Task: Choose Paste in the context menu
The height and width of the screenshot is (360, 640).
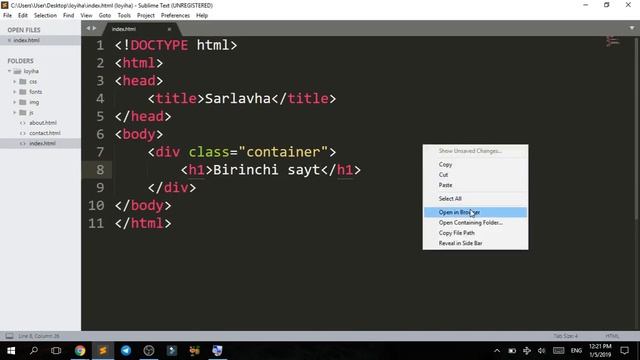Action: [x=475, y=185]
